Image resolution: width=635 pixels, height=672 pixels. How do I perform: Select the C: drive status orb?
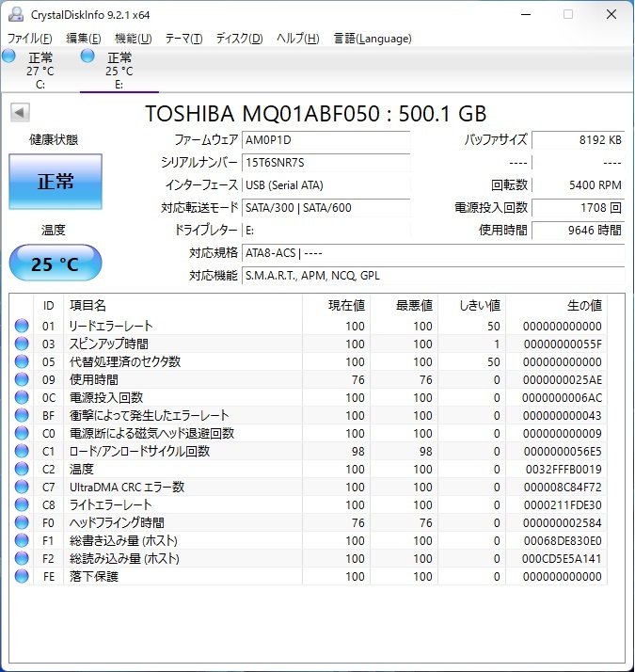click(9, 56)
